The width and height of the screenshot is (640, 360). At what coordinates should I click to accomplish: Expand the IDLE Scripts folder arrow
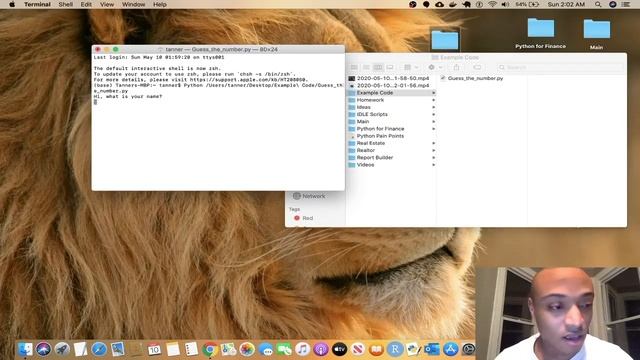(433, 114)
